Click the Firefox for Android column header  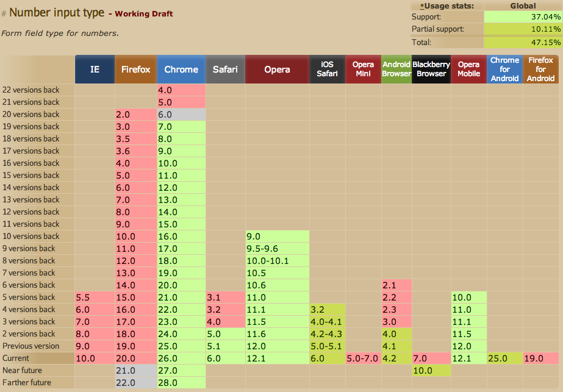[x=541, y=69]
